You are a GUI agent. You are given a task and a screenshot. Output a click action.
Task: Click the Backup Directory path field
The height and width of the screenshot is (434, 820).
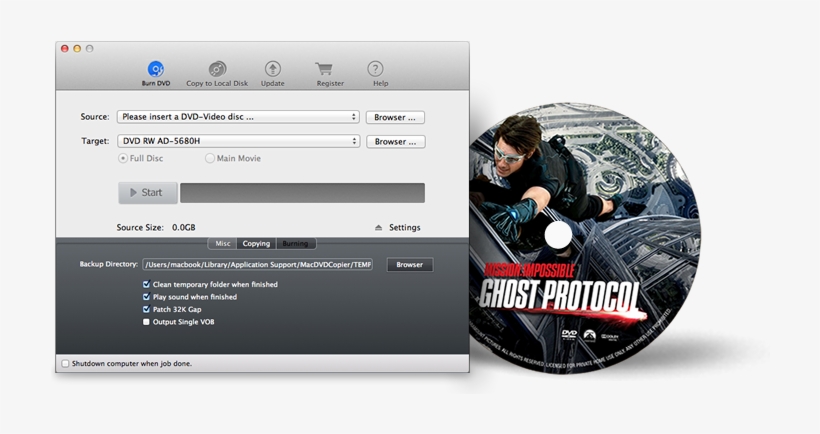tap(257, 265)
